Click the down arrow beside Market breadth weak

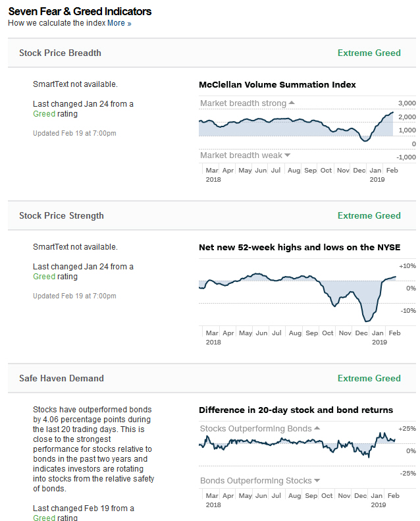[288, 155]
